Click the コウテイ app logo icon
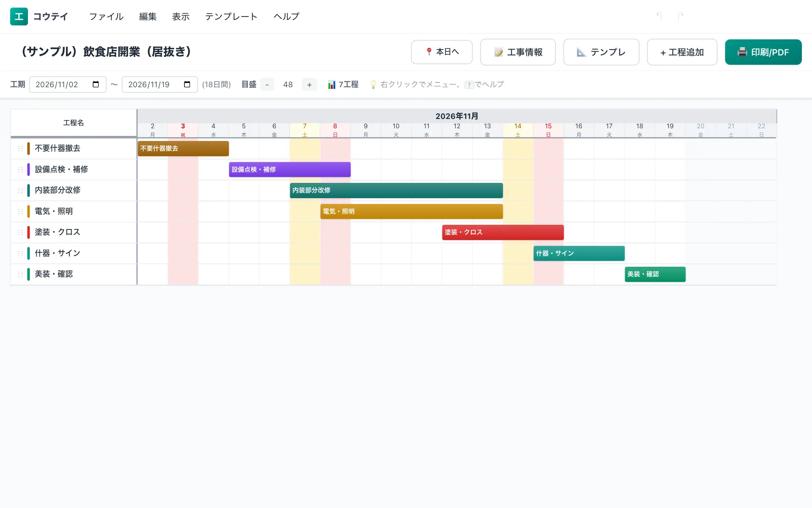This screenshot has width=812, height=508. pos(19,17)
